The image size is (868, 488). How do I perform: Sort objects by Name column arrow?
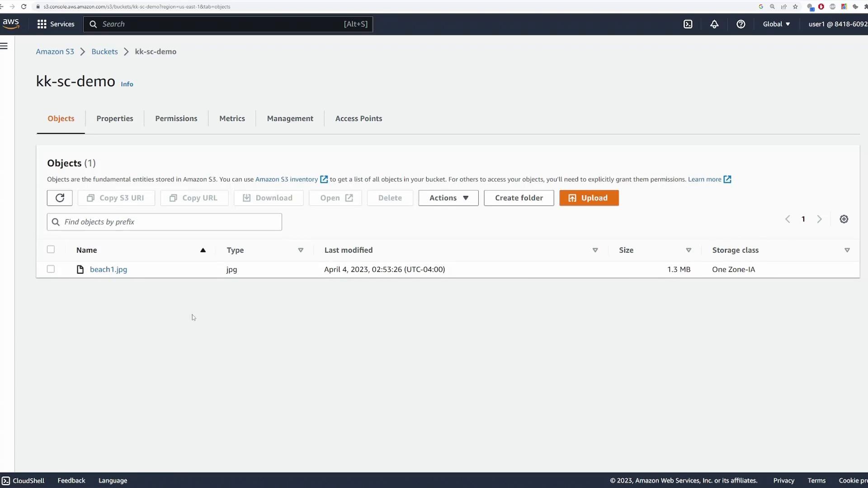pyautogui.click(x=203, y=250)
